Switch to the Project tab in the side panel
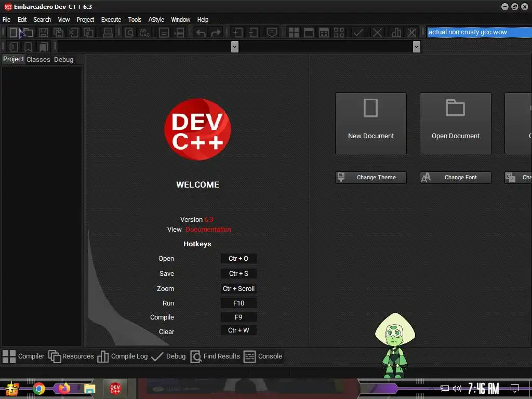This screenshot has height=399, width=532. coord(14,59)
